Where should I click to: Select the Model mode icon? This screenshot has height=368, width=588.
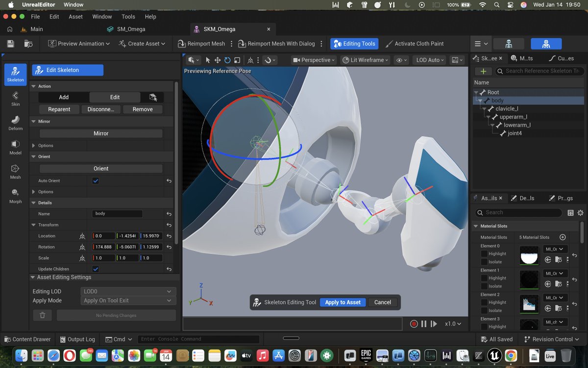(x=15, y=147)
